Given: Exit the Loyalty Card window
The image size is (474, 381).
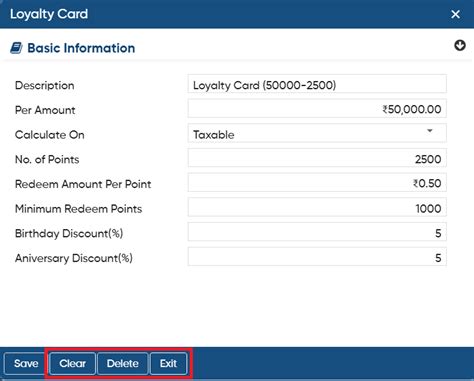Looking at the screenshot, I should [x=169, y=364].
